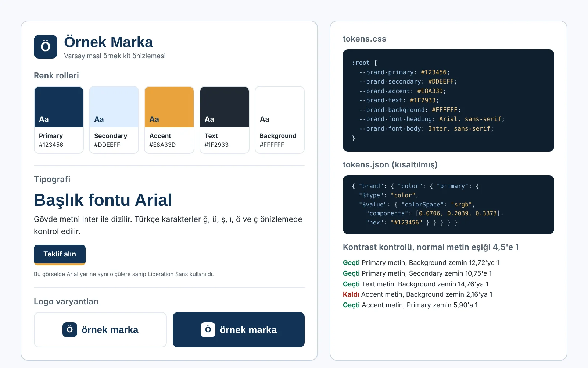Image resolution: width=588 pixels, height=368 pixels.
Task: Click the Liberation Sans footnote text
Action: 123,274
